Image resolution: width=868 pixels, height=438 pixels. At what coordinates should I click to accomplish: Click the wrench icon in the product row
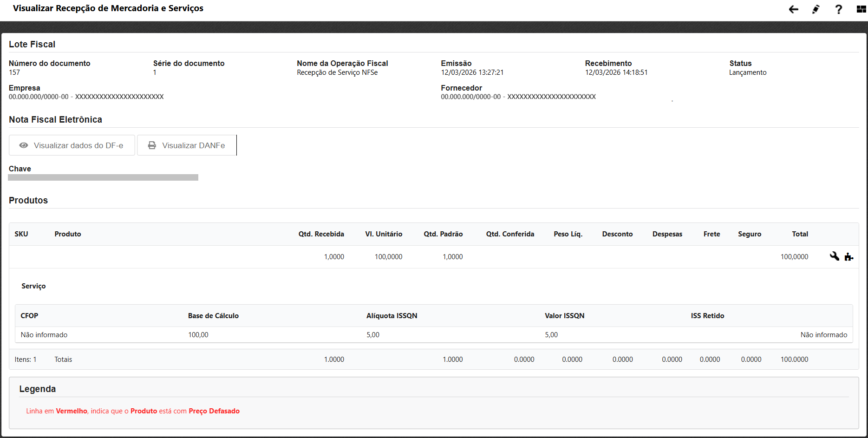tap(834, 256)
